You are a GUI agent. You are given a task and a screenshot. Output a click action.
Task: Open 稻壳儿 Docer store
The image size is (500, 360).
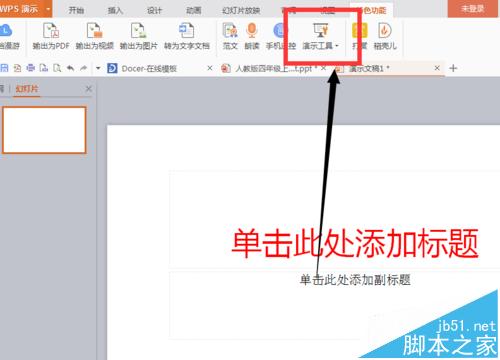pyautogui.click(x=385, y=36)
